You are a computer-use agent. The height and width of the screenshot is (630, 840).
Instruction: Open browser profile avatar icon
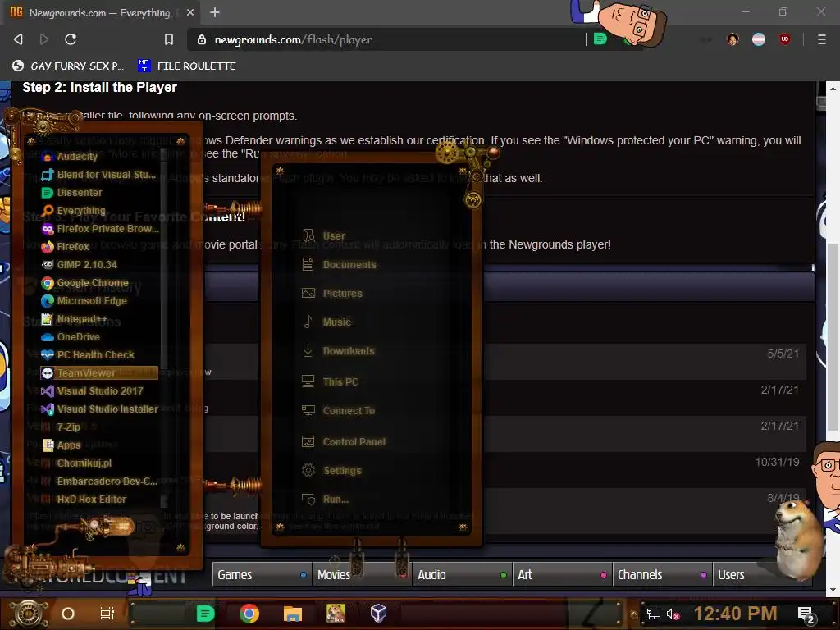pos(733,39)
